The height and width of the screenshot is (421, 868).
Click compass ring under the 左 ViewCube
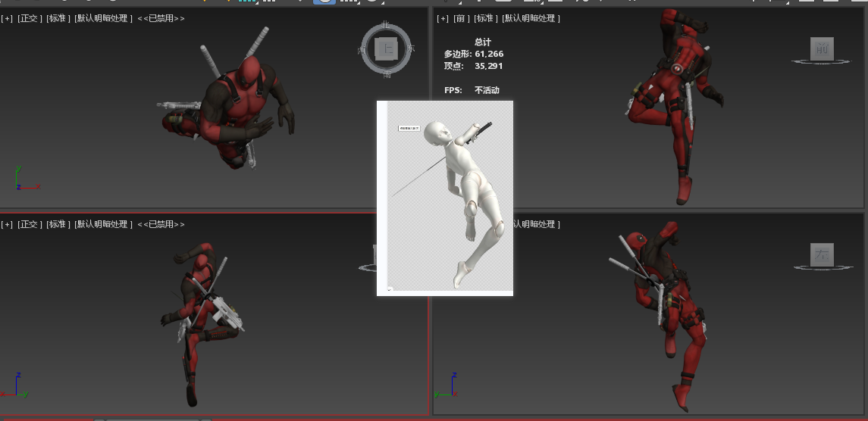click(823, 268)
